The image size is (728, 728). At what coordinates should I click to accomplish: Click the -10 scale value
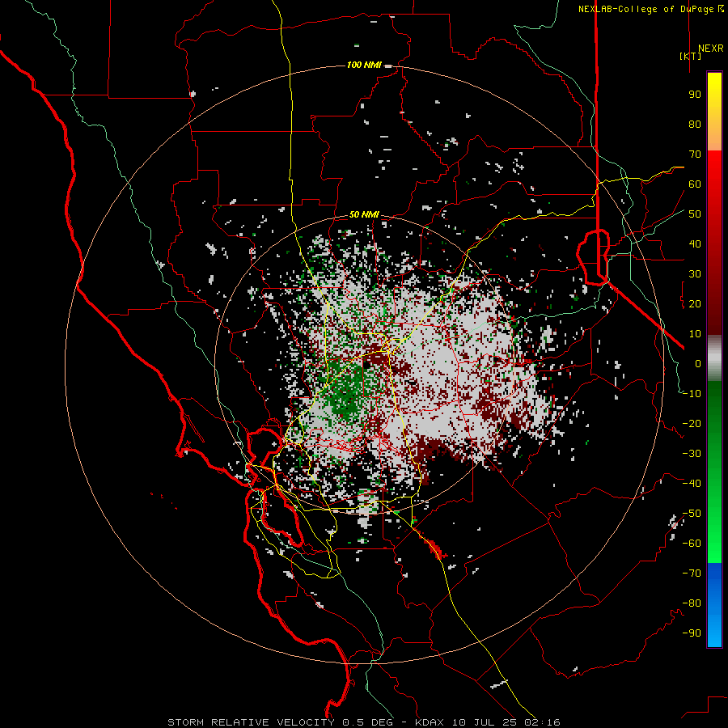click(x=692, y=394)
